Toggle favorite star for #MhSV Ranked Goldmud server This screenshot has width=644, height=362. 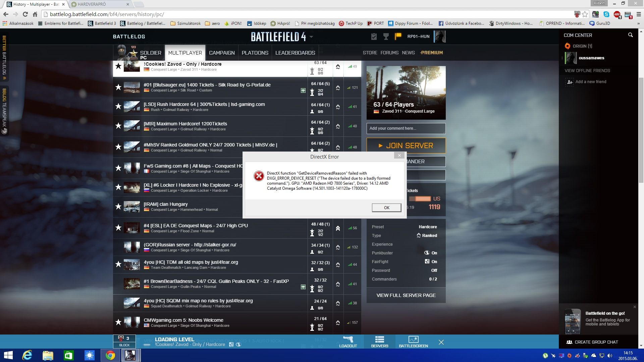coord(118,147)
